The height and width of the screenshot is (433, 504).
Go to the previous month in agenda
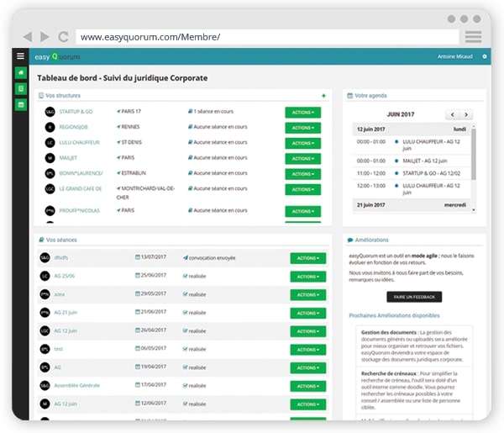452,114
